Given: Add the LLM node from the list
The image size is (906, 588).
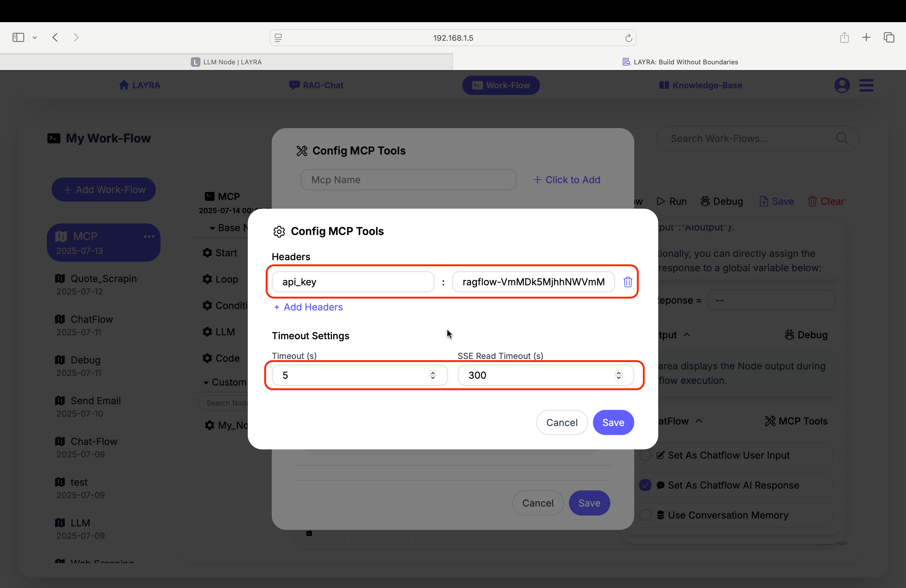Looking at the screenshot, I should click(219, 332).
